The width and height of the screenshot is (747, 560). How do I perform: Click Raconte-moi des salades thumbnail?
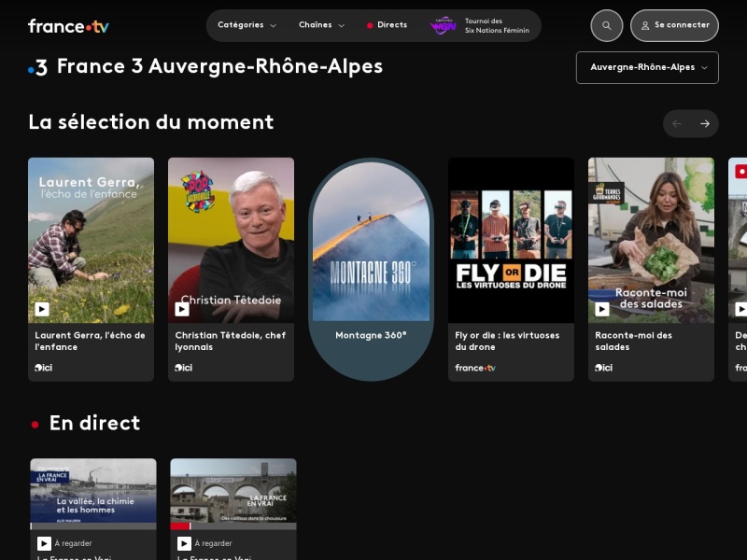coord(651,240)
